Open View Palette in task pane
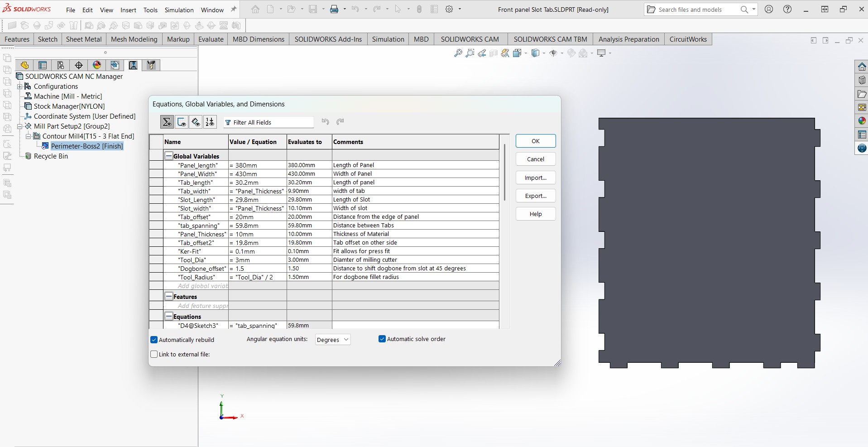Viewport: 868px width, 447px height. pyautogui.click(x=862, y=108)
